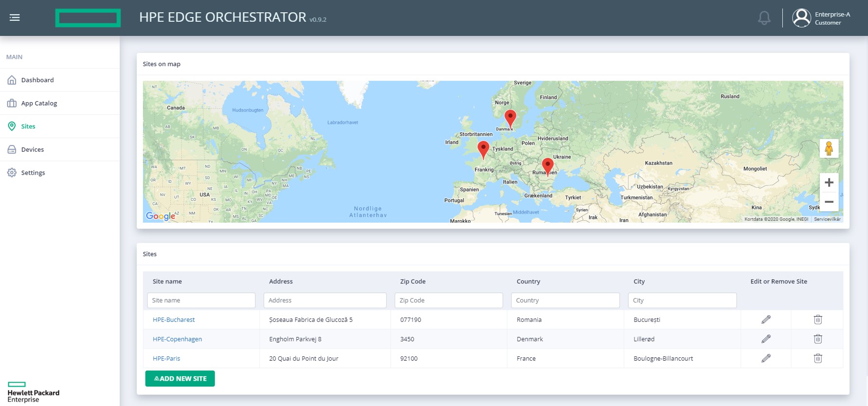Click the ADD NEW SITE button
This screenshot has width=868, height=406.
(x=180, y=378)
